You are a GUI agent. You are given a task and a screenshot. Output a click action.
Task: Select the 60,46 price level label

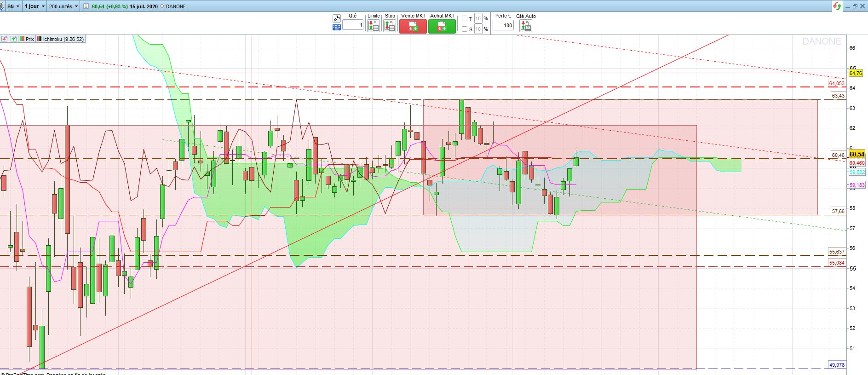pos(838,155)
